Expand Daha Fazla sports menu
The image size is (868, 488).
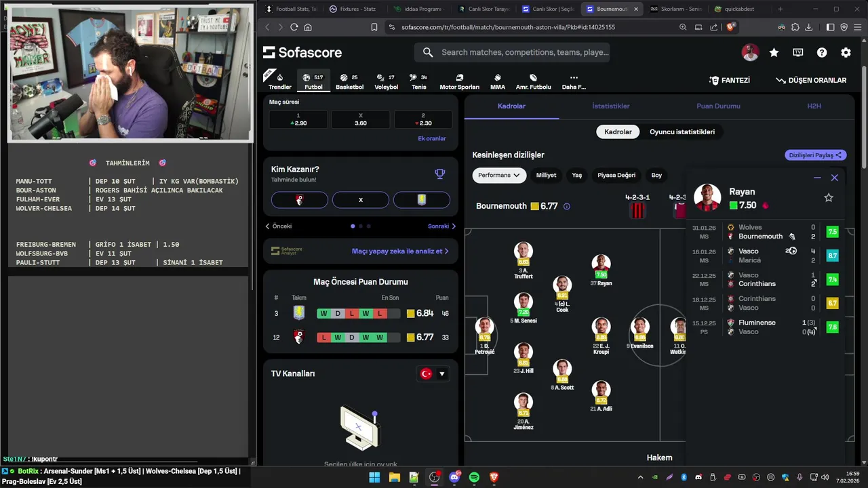coord(574,81)
